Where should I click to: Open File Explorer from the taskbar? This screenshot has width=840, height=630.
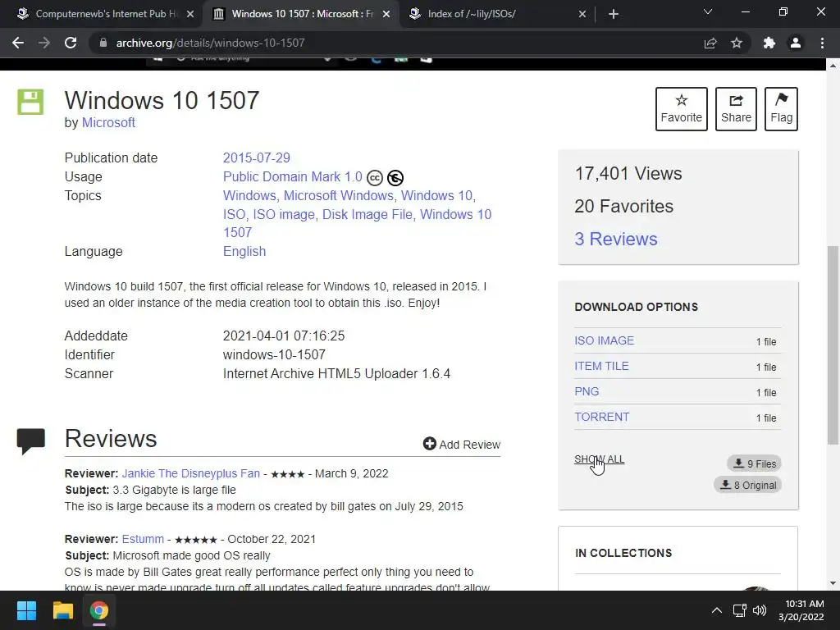62,610
